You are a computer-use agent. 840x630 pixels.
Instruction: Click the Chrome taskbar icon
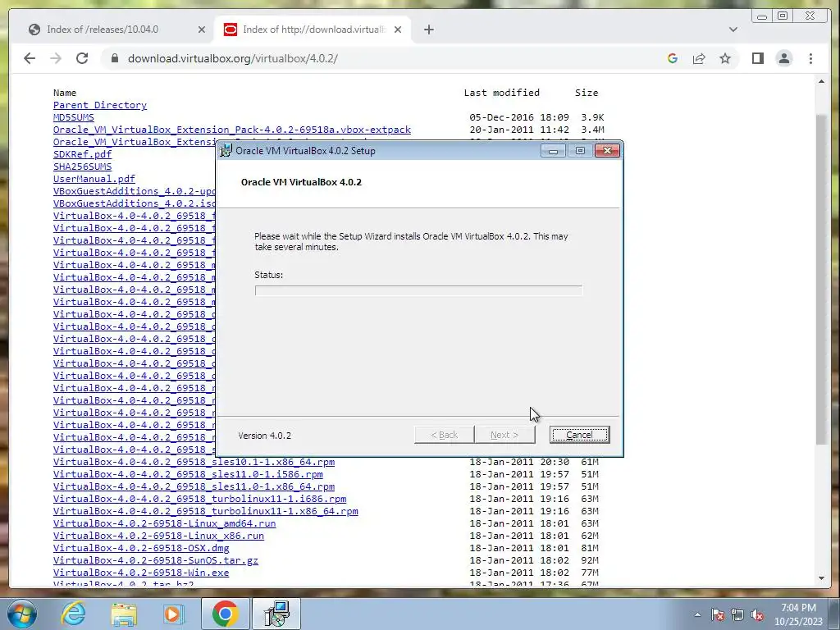(x=225, y=614)
